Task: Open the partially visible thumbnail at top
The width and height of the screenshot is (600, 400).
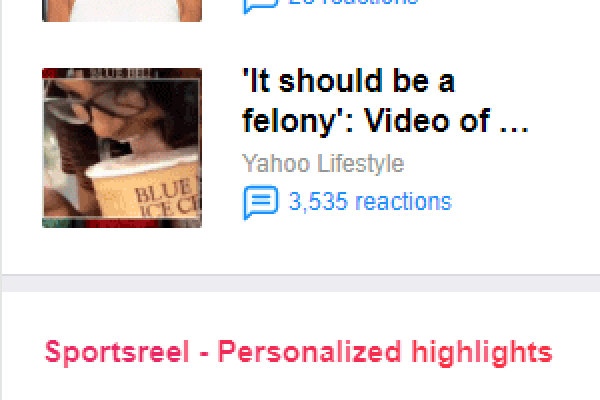Action: click(x=122, y=11)
